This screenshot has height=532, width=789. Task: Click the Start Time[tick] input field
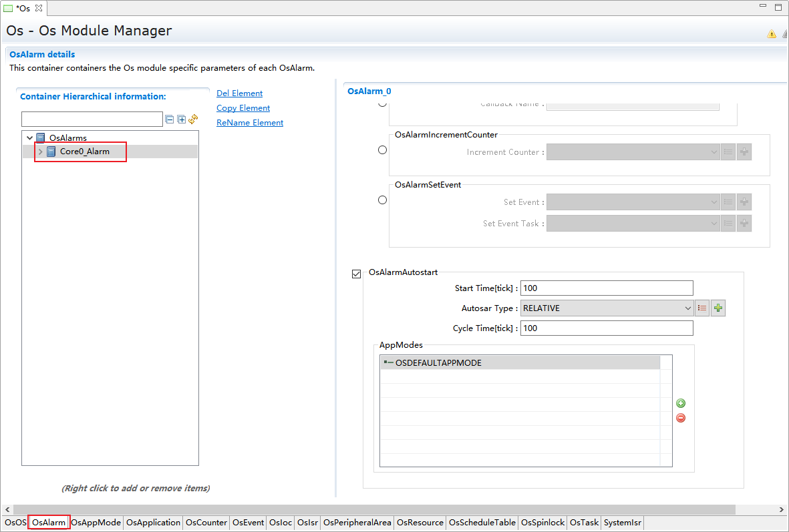(607, 288)
